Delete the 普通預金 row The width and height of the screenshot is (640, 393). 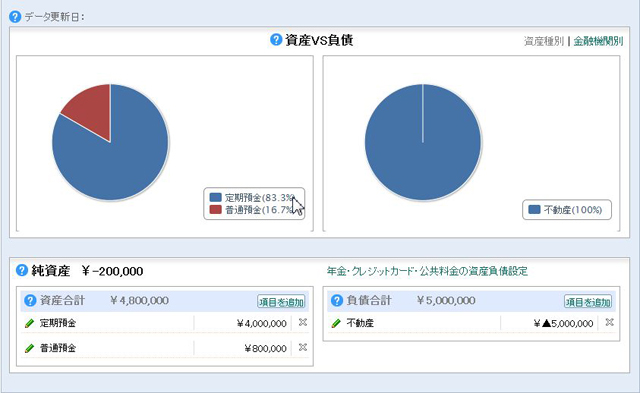pyautogui.click(x=302, y=347)
